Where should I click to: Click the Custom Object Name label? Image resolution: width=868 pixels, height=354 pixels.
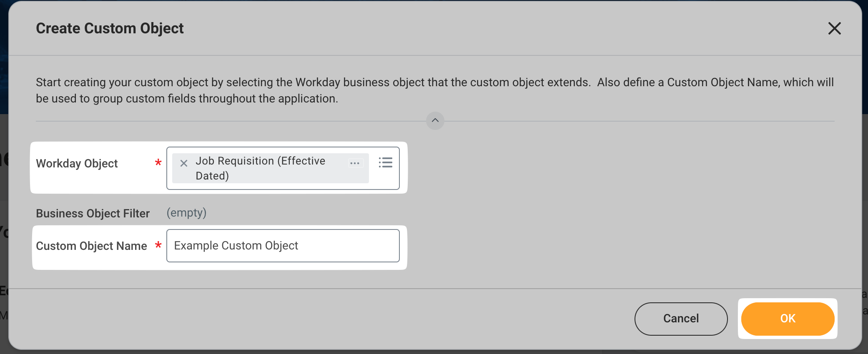(91, 246)
